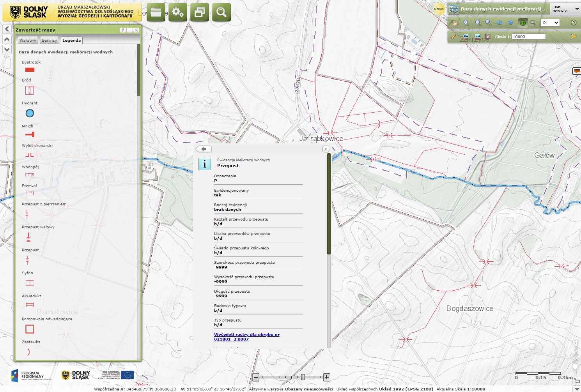Viewport: 581px width, 392px height.
Task: Click the Pompownia odwadniająca legend symbol
Action: 30,329
